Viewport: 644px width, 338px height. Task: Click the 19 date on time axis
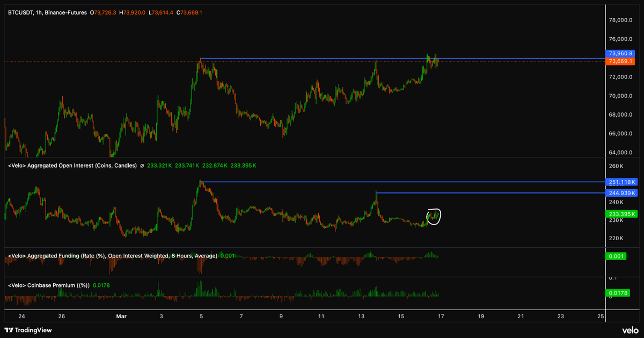click(481, 317)
